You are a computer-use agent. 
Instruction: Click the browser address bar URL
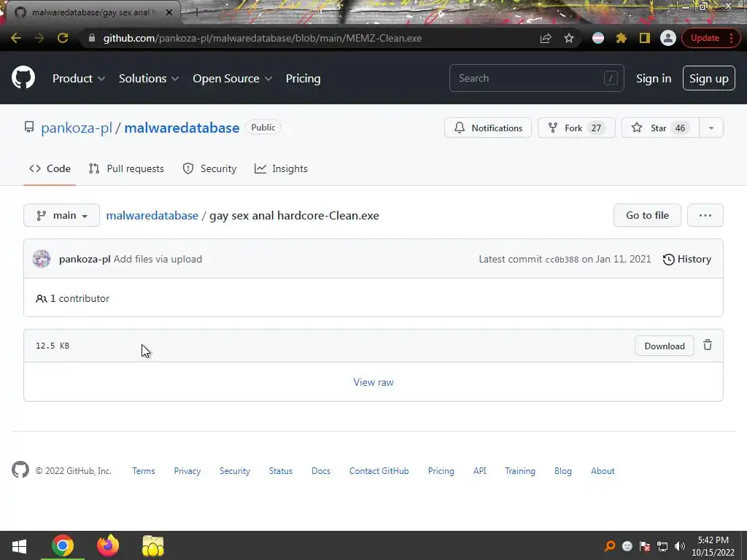click(x=263, y=38)
